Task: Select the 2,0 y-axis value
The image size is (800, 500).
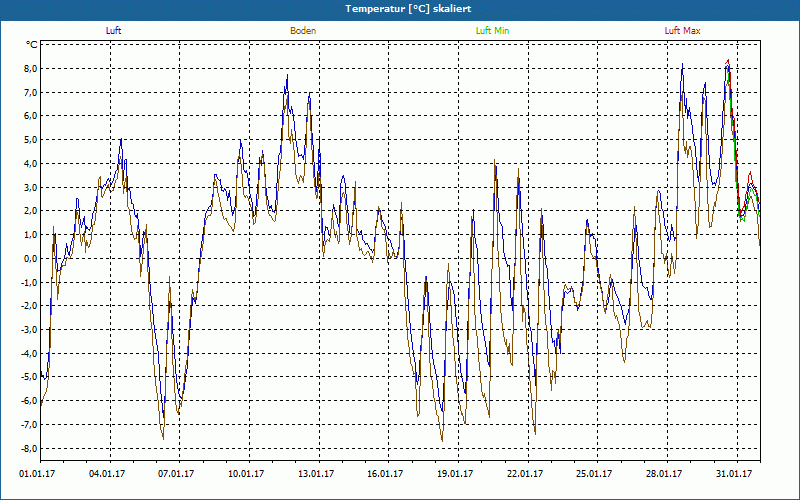Action: 29,211
